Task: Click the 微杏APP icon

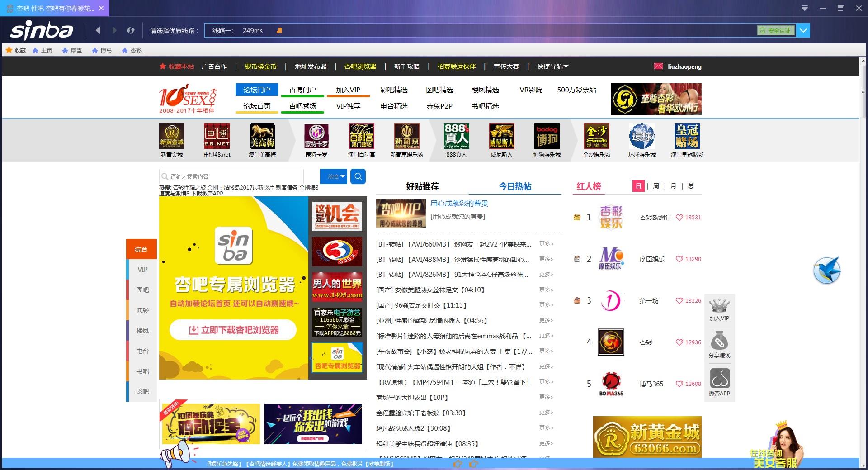Action: 719,378
